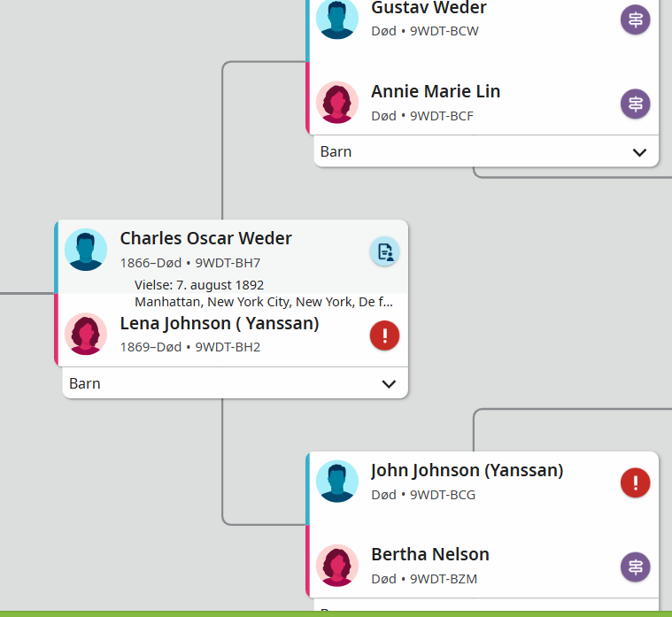Screen dimensions: 672x617
Task: Click the purple signpost icon beside Gustav Weder
Action: click(635, 19)
